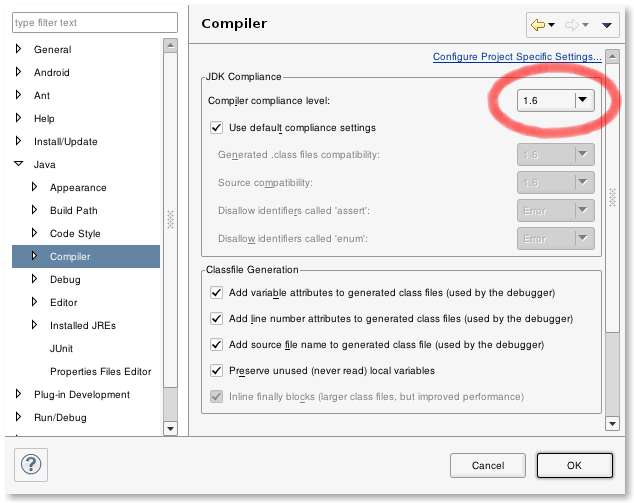This screenshot has width=634, height=503.
Task: Click the back navigation arrow icon
Action: [x=543, y=24]
